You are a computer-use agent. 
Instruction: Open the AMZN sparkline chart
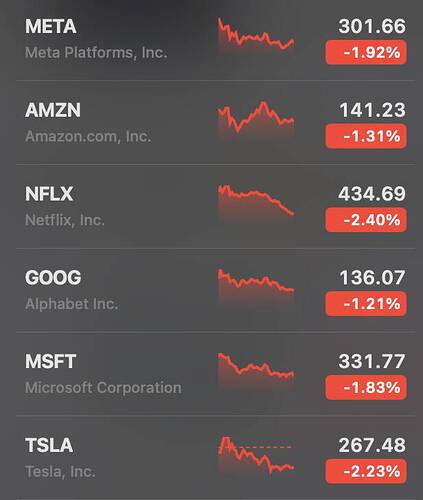tap(256, 119)
